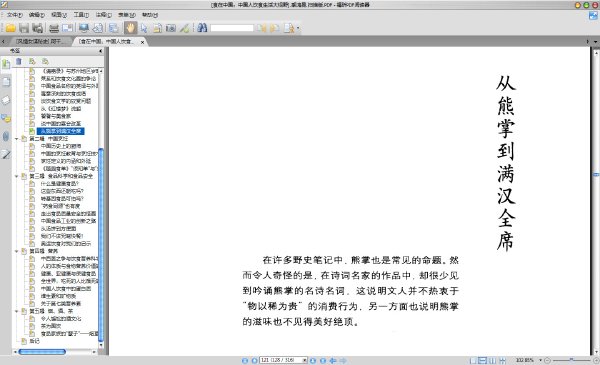
Task: Click the page layout icon beside the Hand tool
Action: click(114, 28)
